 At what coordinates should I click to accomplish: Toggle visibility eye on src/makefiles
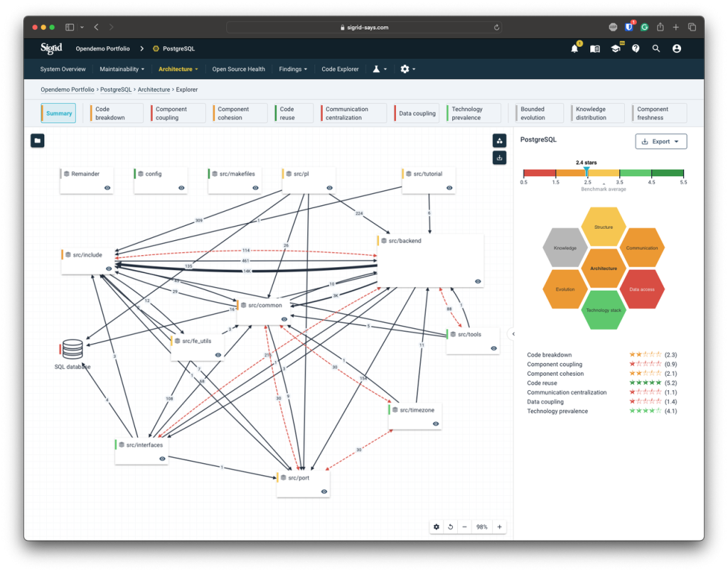(255, 188)
